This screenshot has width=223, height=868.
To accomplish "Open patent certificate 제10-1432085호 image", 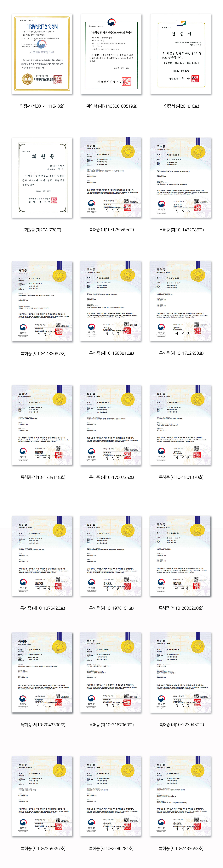I will point(180,178).
